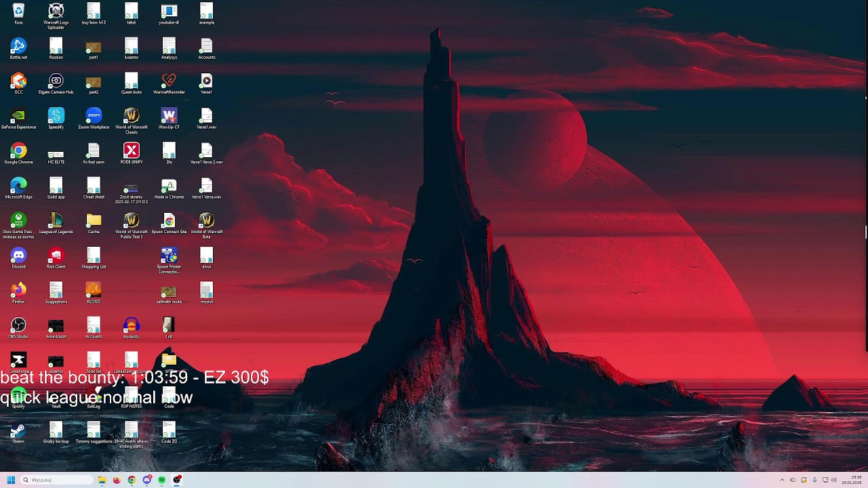Open the Cache folder on the desktop
The height and width of the screenshot is (488, 868).
[x=94, y=223]
